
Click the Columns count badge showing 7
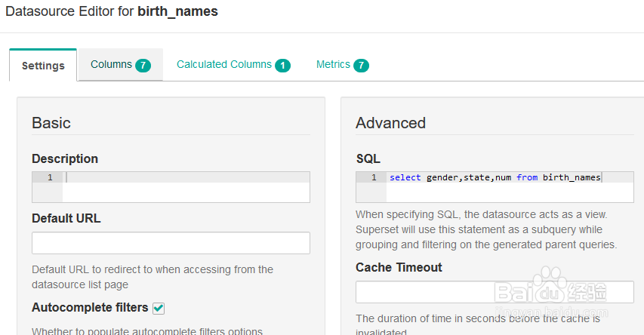click(143, 66)
